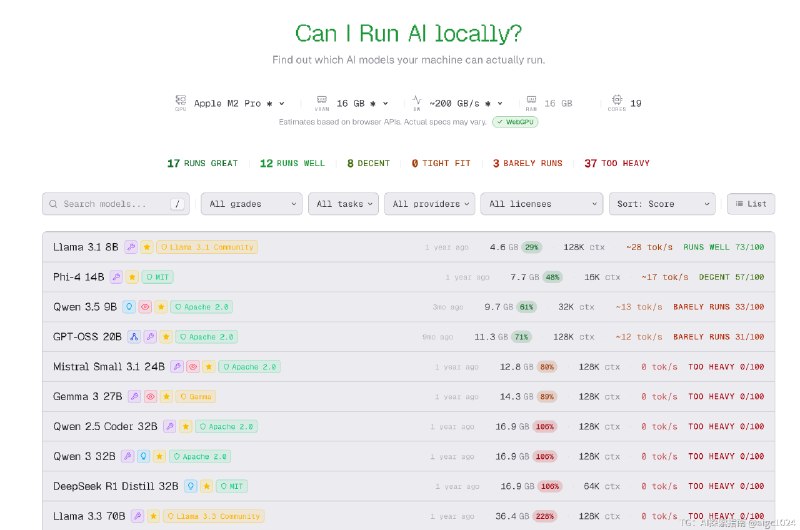
Task: Click the Can I Run AI locally? heading
Action: (409, 34)
